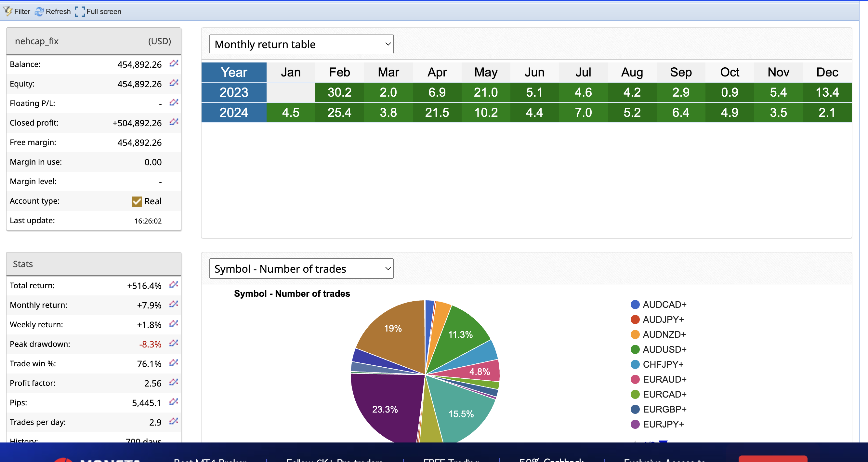Click chart icon beside Balance value
Viewport: 868px width, 462px height.
click(174, 63)
